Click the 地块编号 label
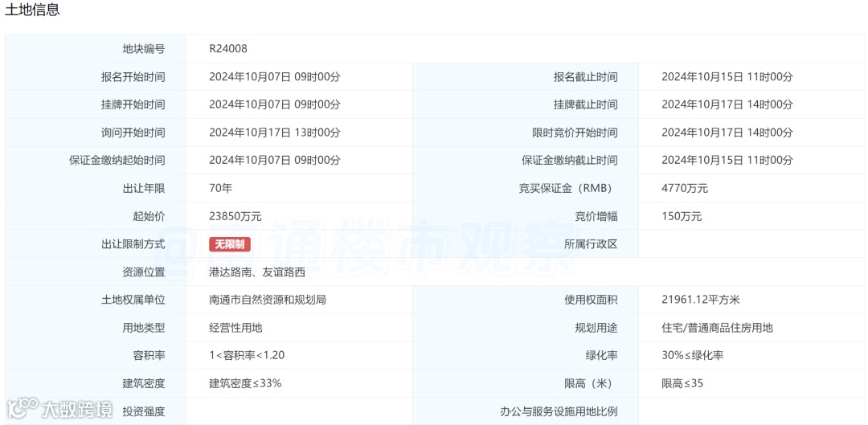 (143, 49)
